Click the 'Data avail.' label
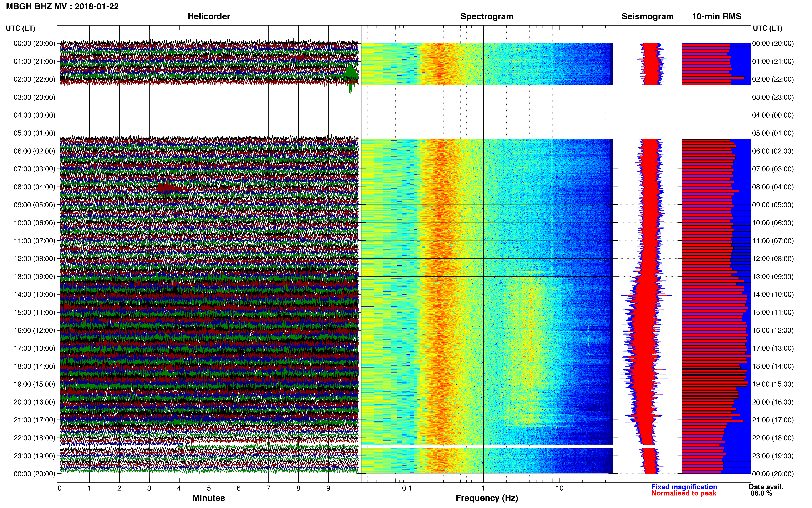812x508 pixels. [766, 487]
